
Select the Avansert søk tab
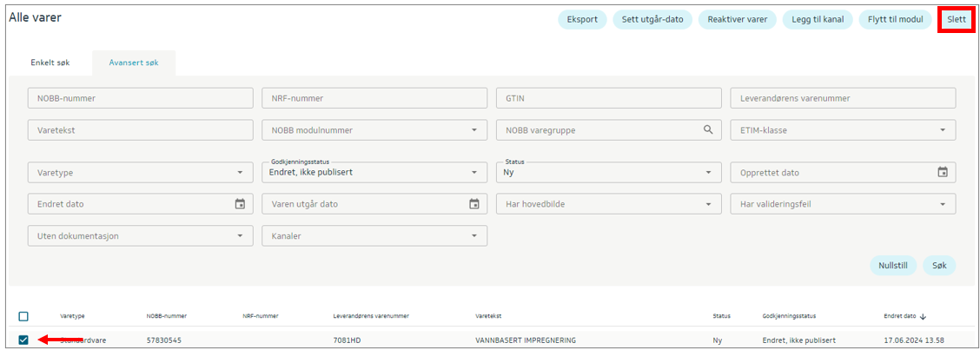(133, 63)
